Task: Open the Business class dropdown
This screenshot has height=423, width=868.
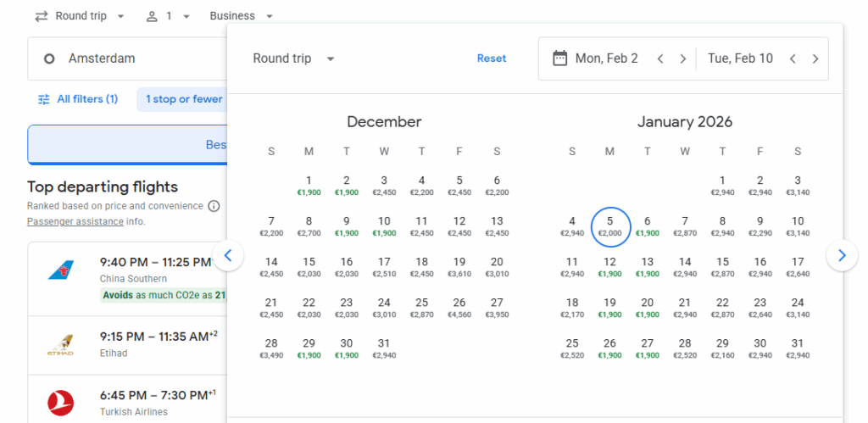Action: [x=242, y=16]
